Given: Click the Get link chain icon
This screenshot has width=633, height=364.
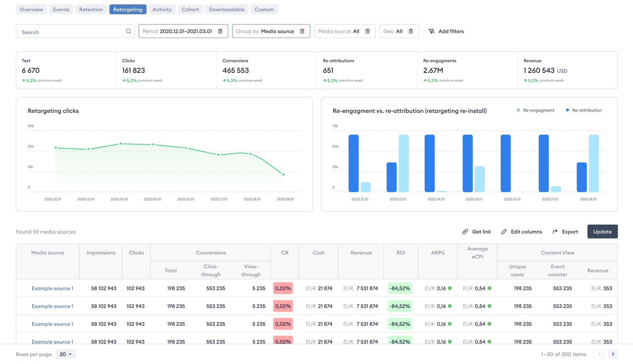Looking at the screenshot, I should coord(465,232).
